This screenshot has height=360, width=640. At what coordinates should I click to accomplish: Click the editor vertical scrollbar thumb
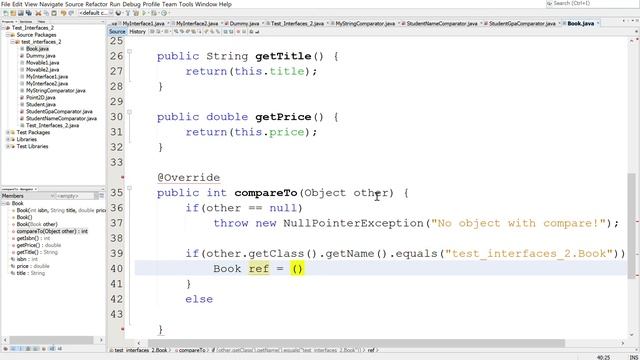[x=631, y=227]
